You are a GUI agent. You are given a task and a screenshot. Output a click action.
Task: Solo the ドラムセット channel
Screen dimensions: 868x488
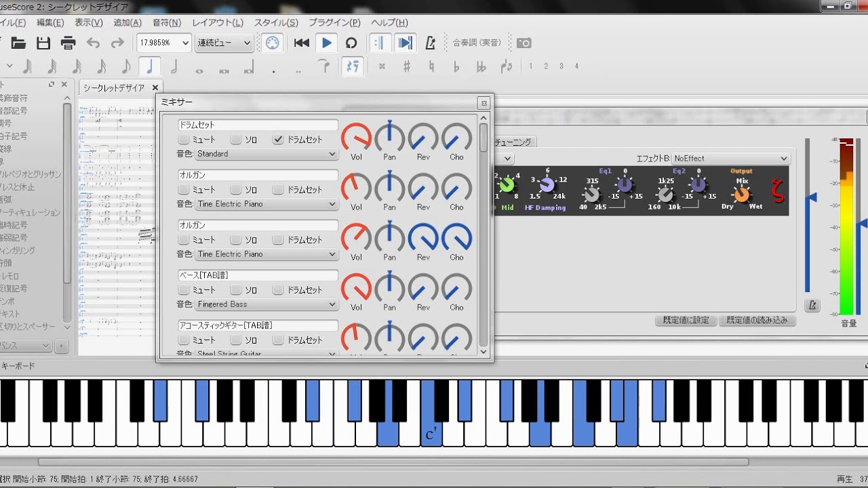pos(236,139)
